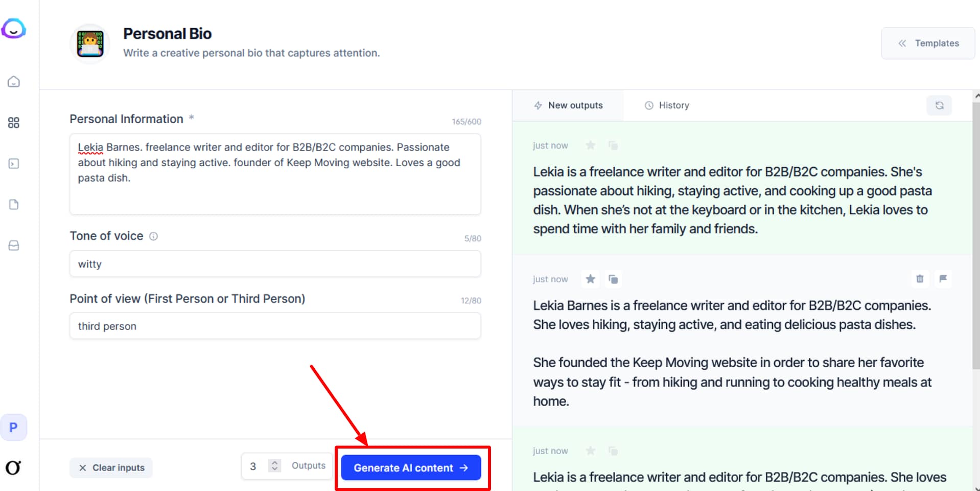Delete the second output with trash icon

click(x=920, y=279)
